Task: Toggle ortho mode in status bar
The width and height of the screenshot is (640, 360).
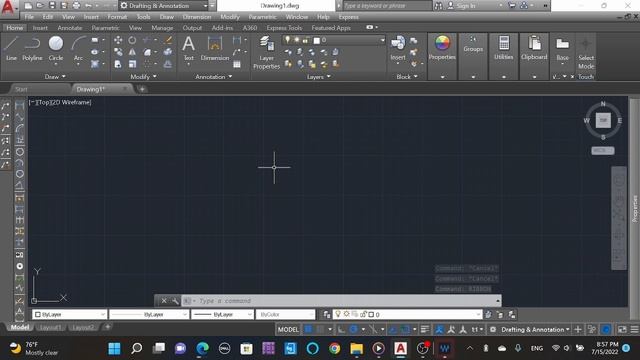Action: click(x=341, y=329)
